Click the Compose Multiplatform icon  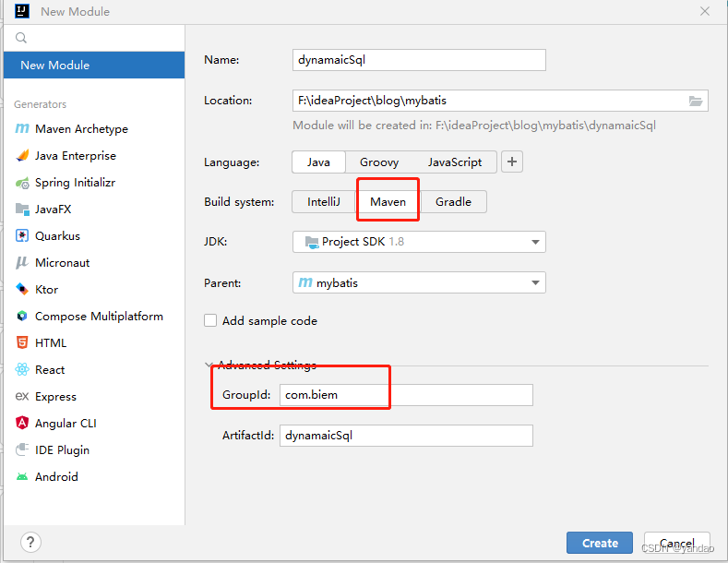pyautogui.click(x=22, y=317)
